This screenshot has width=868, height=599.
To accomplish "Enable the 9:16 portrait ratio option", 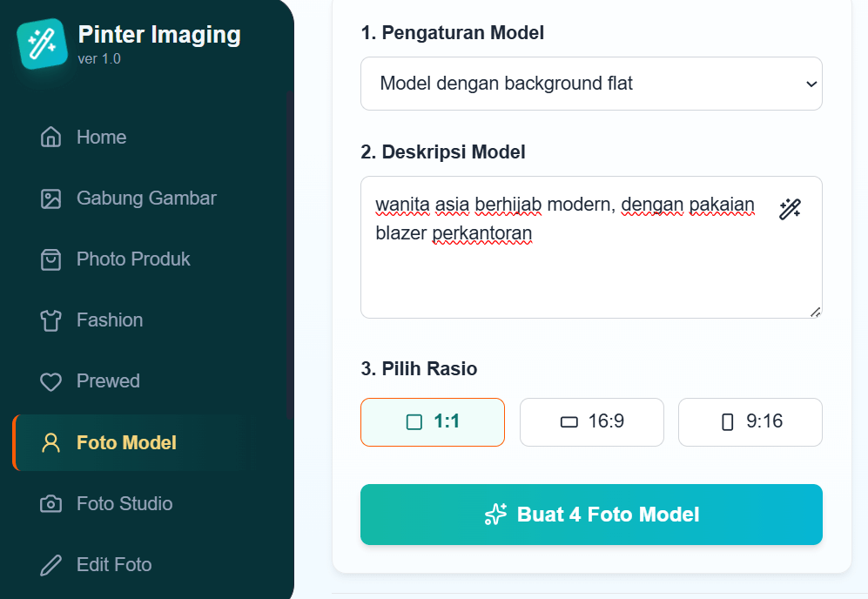I will [x=750, y=421].
